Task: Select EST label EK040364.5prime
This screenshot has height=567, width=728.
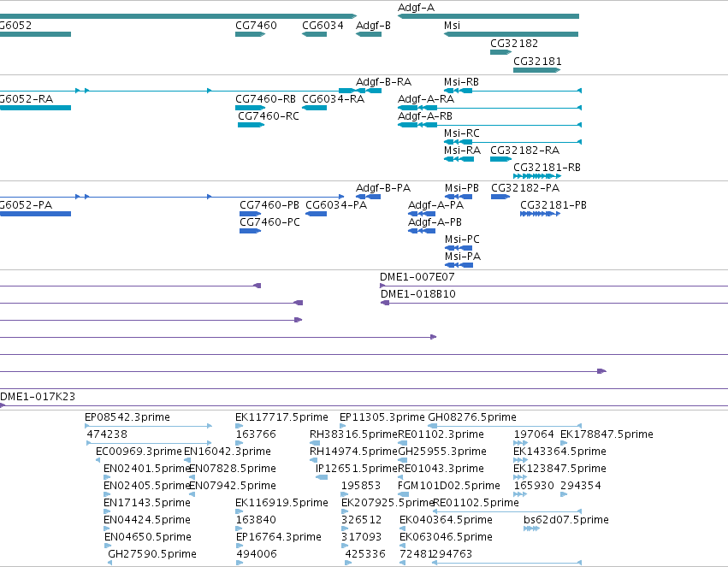Action: point(446,521)
